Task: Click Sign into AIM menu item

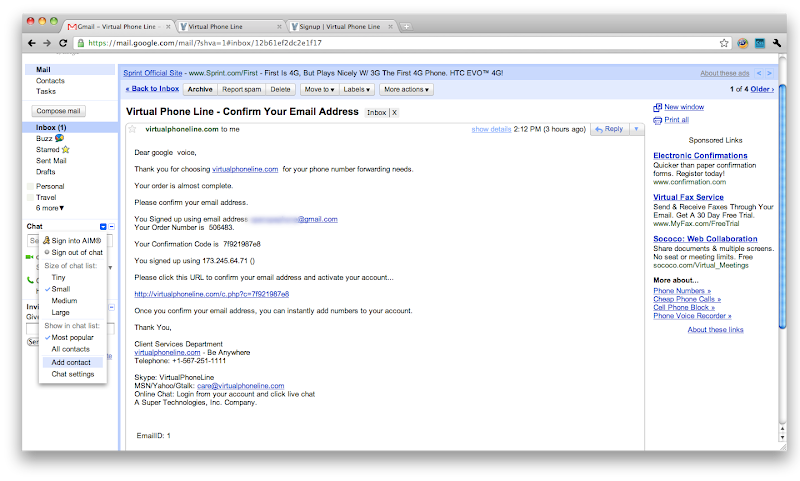Action: tap(73, 241)
